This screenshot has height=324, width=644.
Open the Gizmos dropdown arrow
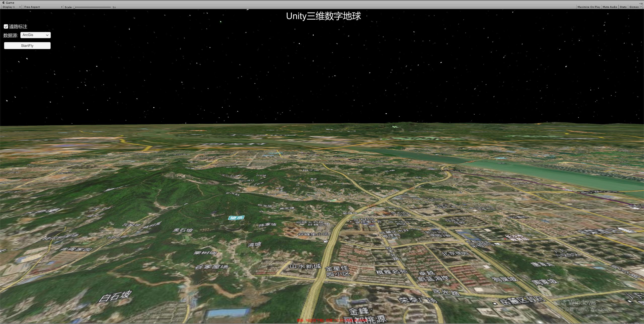click(641, 7)
